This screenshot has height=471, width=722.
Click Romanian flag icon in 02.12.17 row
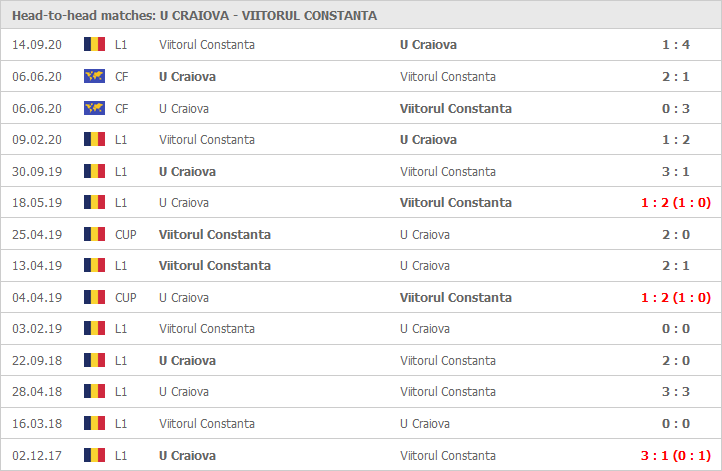click(x=94, y=455)
